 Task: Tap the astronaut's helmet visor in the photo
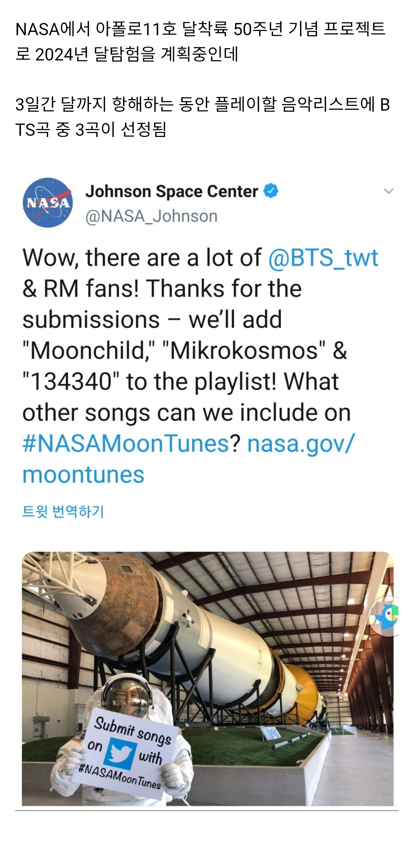pos(127,697)
